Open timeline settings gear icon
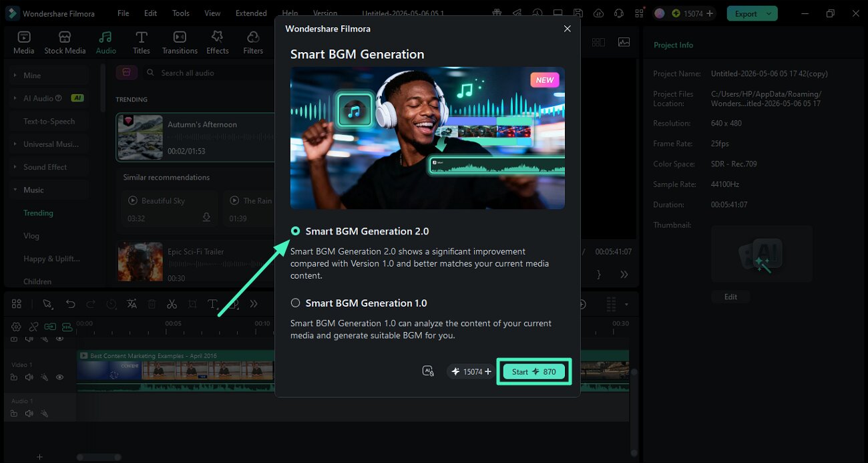The image size is (868, 463). click(x=17, y=327)
